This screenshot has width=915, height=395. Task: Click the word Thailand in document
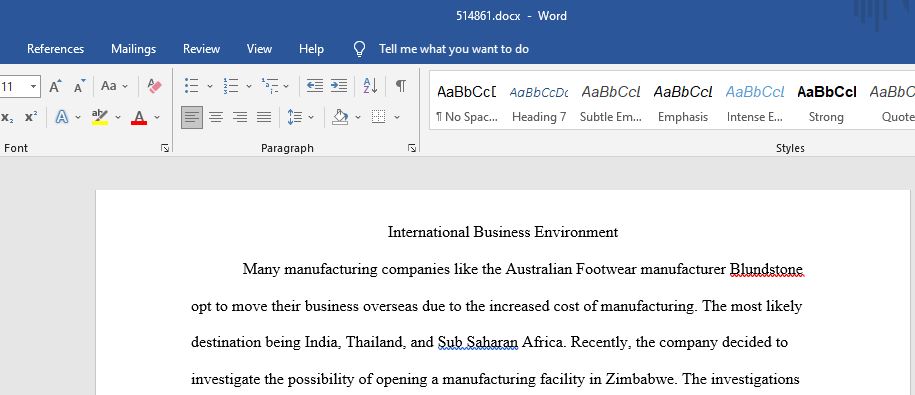(376, 342)
